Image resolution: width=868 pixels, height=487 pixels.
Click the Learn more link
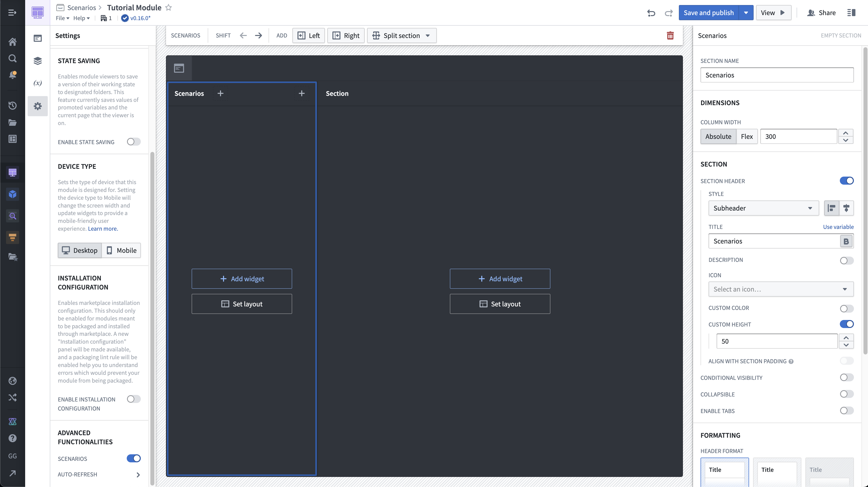[103, 228]
